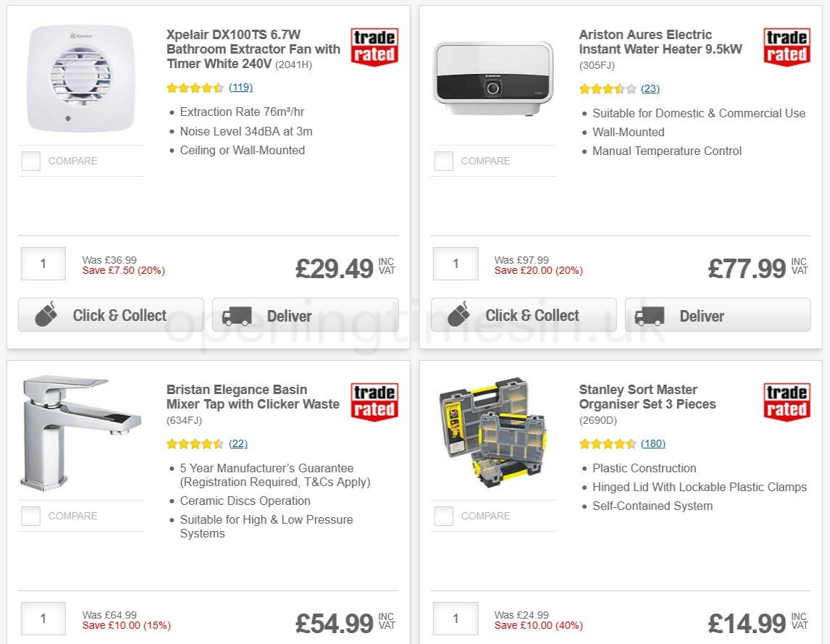Click the Deliver truck icon for the Xpelair extractor fan
830x644 pixels.
237,316
